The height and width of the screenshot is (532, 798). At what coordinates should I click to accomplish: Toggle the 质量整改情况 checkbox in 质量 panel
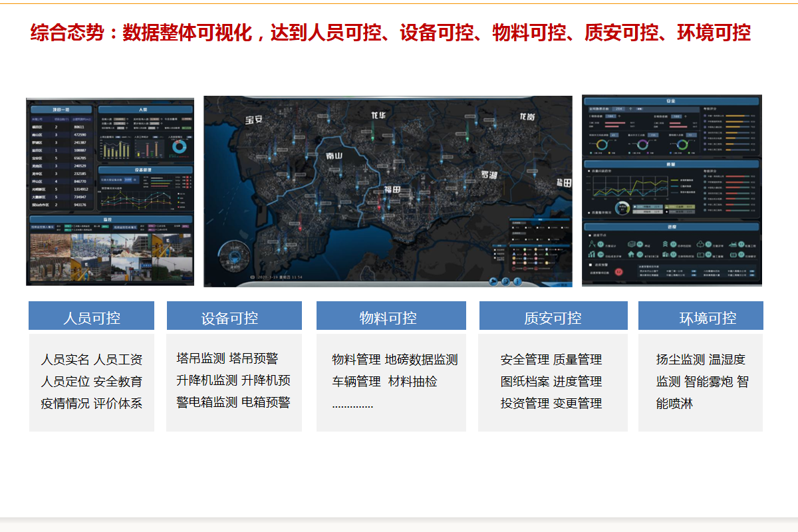[x=589, y=211]
